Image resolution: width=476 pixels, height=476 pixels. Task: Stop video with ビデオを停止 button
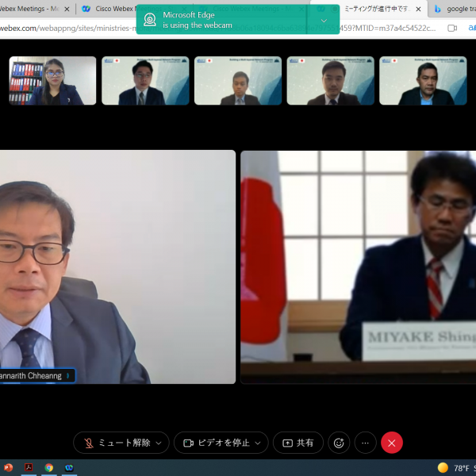pos(214,443)
